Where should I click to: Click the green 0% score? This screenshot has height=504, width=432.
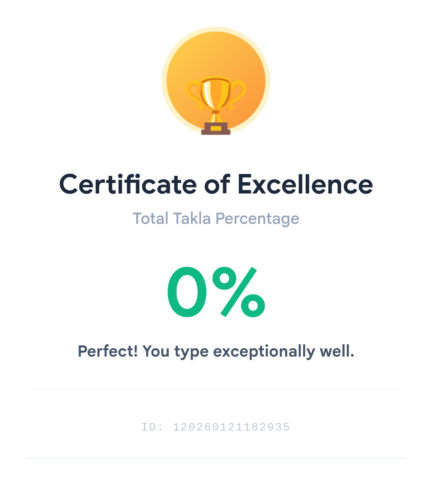pos(216,292)
